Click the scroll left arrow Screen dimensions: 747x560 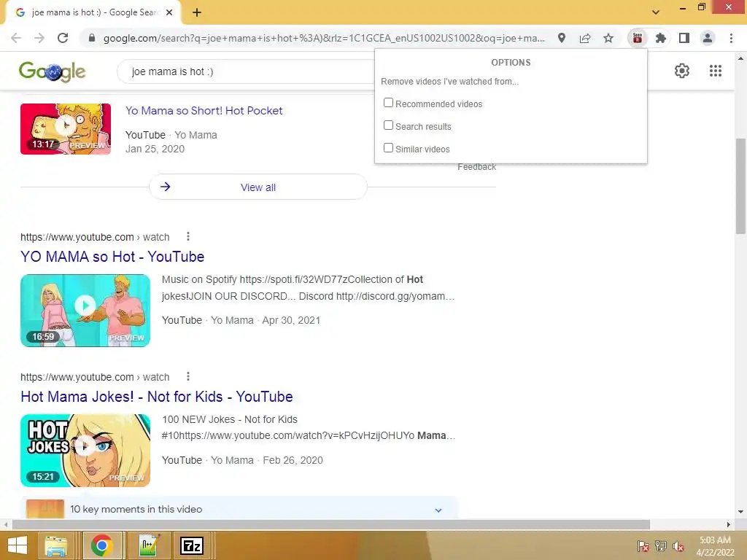pyautogui.click(x=6, y=524)
